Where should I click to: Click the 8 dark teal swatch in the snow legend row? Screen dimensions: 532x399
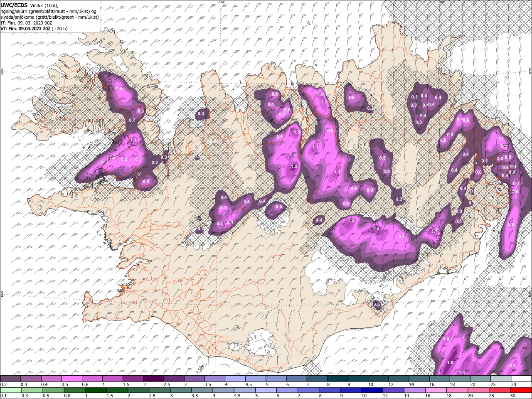337,379
